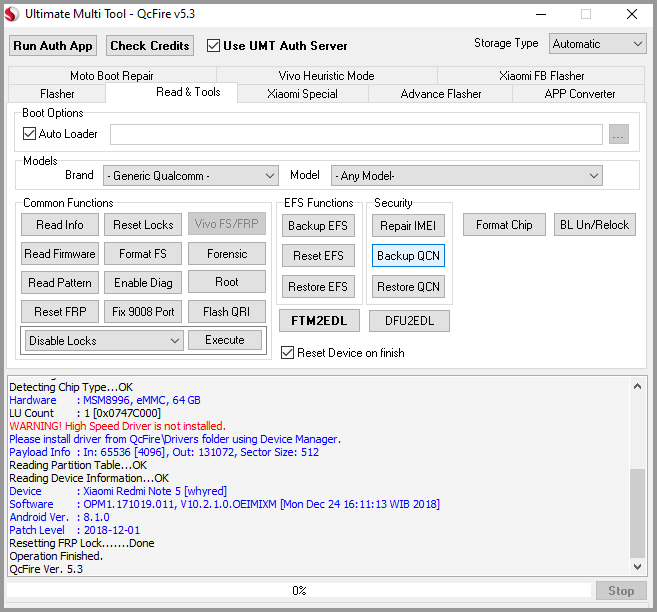Click the Read Firmware button
The width and height of the screenshot is (657, 612).
click(60, 254)
